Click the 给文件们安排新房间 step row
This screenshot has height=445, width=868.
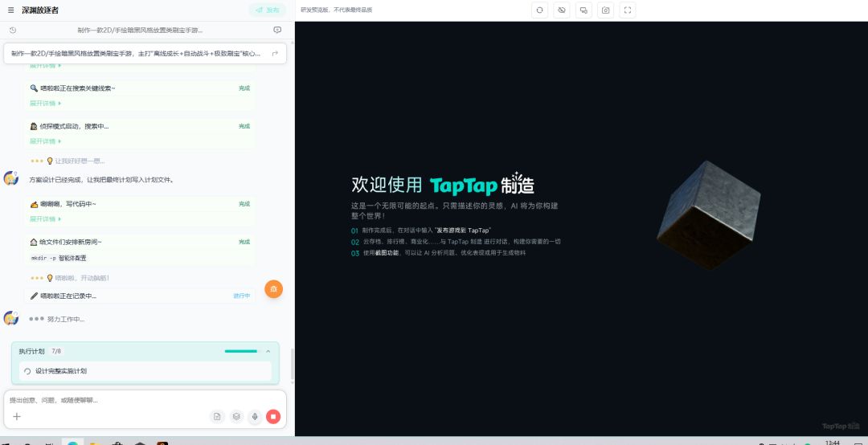(140, 242)
